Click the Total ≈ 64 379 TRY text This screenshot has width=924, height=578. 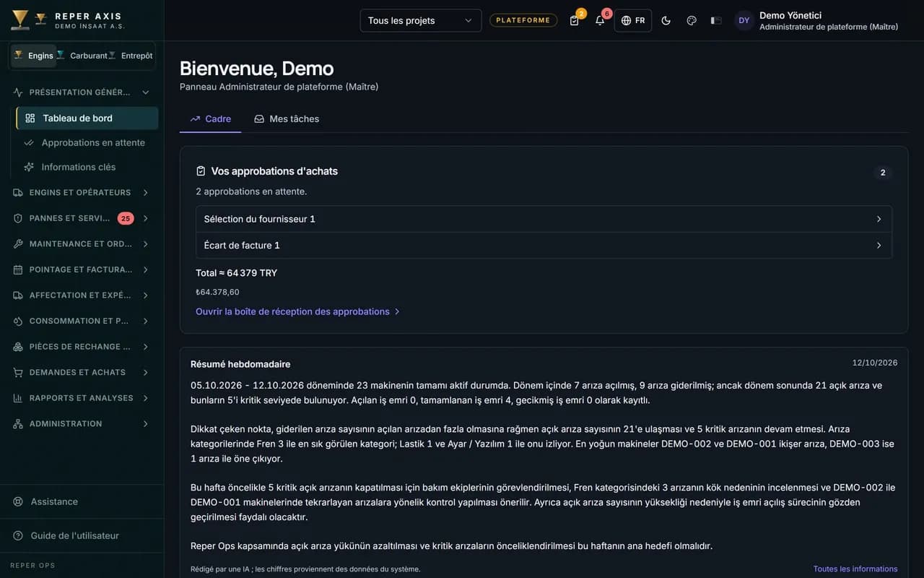click(236, 273)
